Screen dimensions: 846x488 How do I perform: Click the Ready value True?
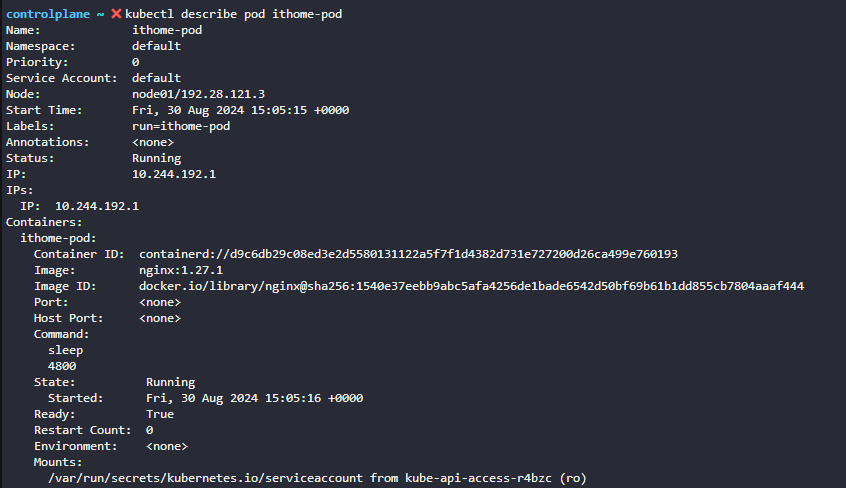click(x=160, y=414)
